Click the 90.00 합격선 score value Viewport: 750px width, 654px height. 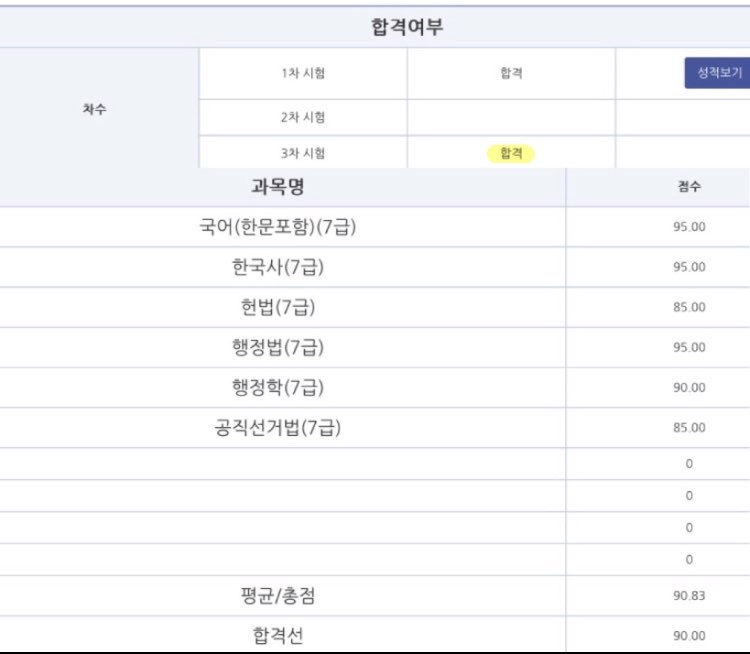(x=689, y=636)
